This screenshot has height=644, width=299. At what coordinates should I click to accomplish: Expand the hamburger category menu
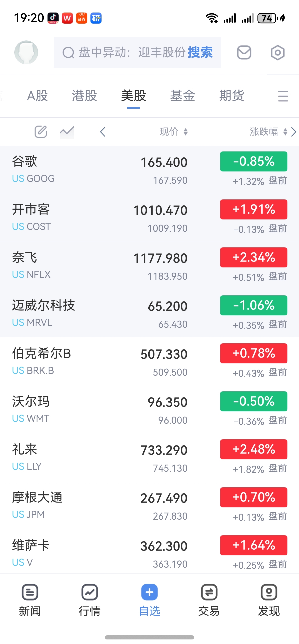tap(283, 96)
